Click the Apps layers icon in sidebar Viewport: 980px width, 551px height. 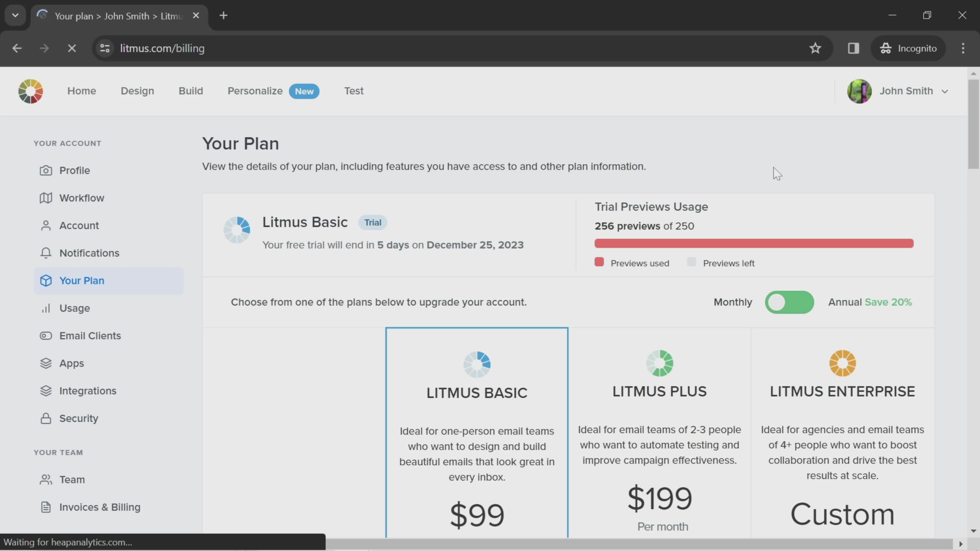coord(46,363)
